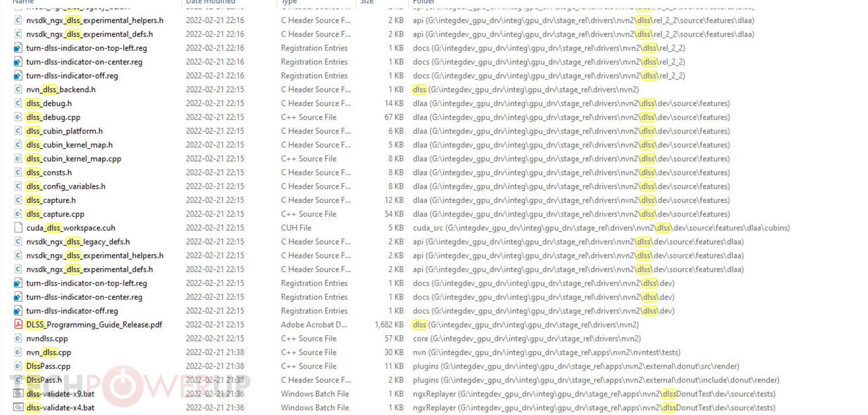Click the 'CUH File' type cell
The image size is (868, 415).
tap(296, 228)
